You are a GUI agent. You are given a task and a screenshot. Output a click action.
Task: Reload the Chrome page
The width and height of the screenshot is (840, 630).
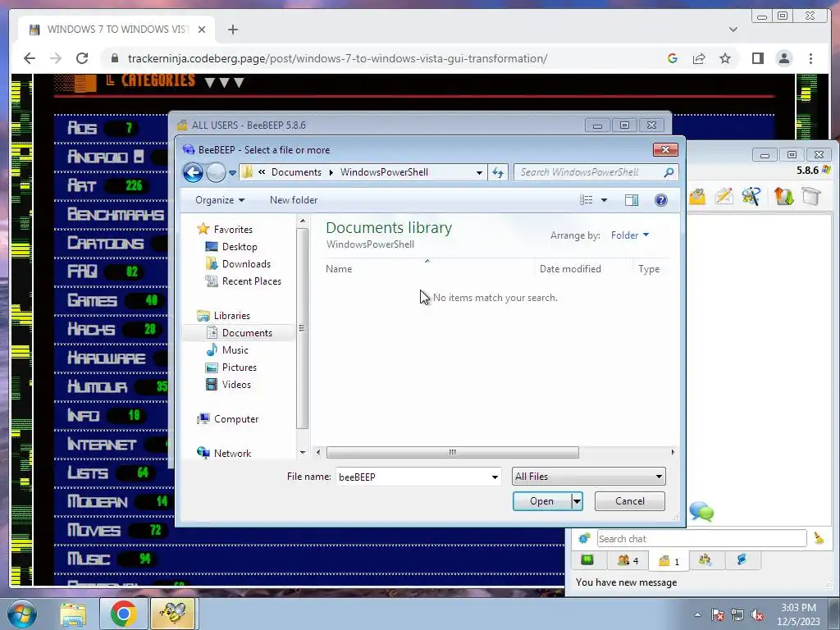82,58
